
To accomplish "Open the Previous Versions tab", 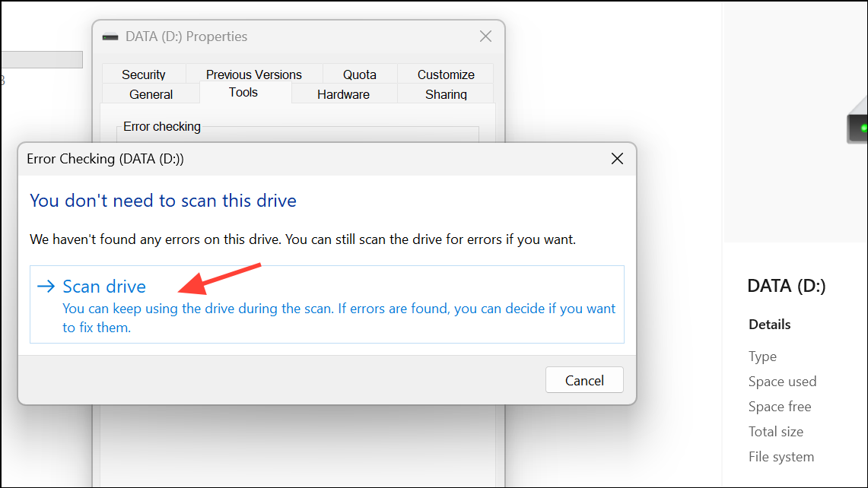I will (x=253, y=74).
